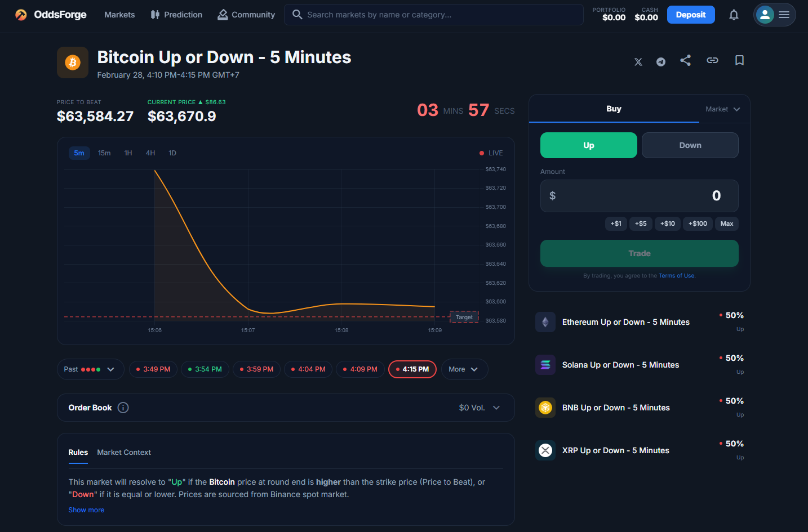
Task: Focus the market search field
Action: pos(434,15)
